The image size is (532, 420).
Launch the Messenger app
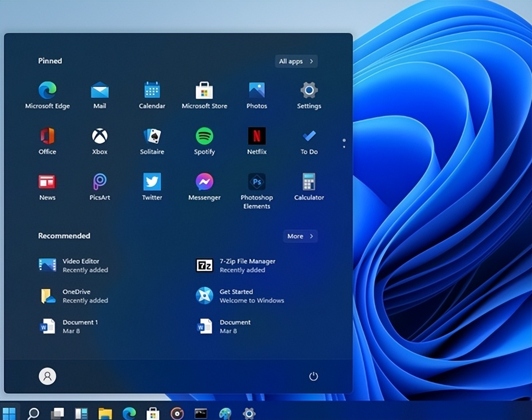pos(204,182)
